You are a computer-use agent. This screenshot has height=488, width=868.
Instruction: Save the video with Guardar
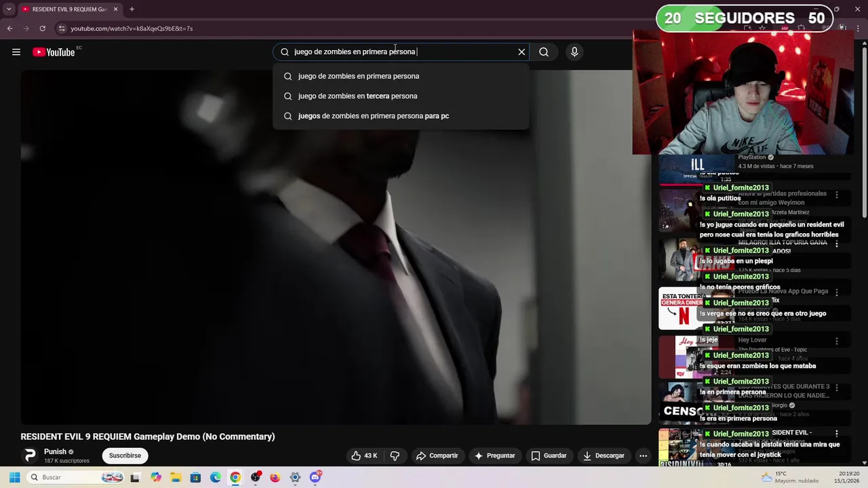pyautogui.click(x=549, y=455)
